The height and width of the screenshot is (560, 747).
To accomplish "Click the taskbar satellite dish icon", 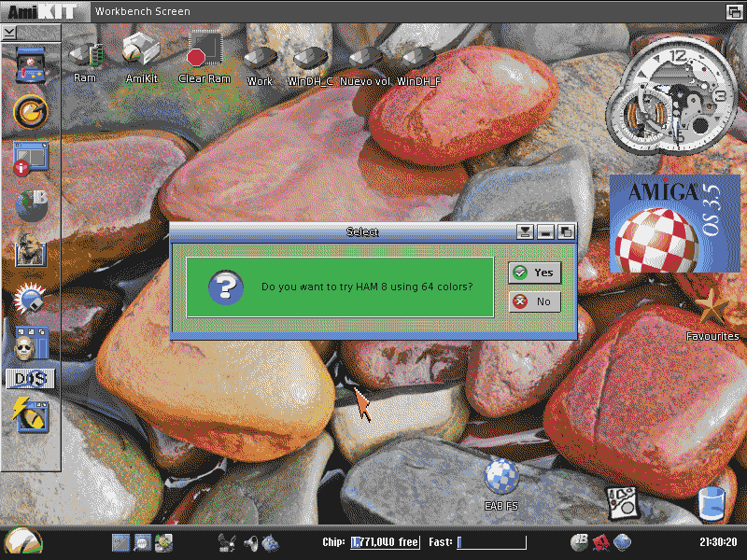I will click(227, 542).
